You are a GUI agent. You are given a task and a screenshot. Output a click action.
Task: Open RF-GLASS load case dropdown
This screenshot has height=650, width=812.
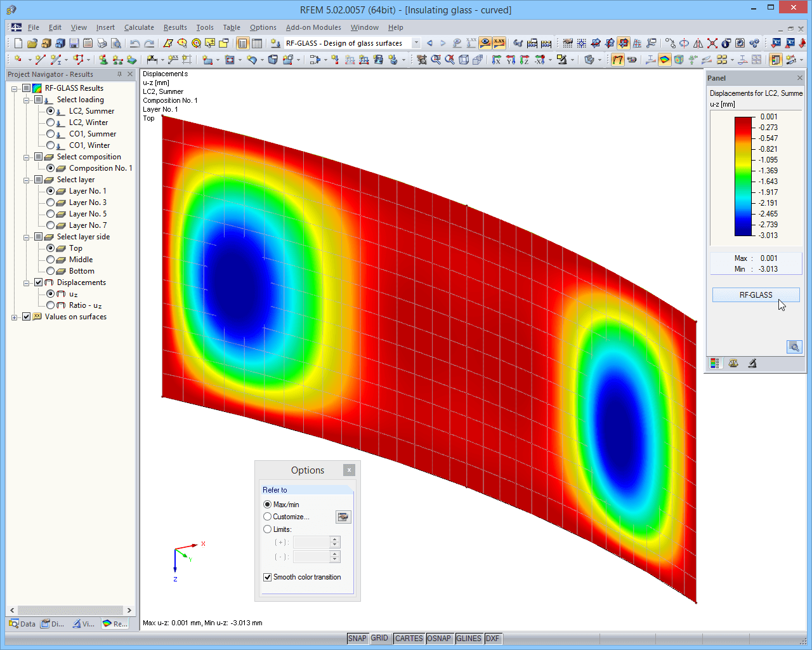(416, 43)
